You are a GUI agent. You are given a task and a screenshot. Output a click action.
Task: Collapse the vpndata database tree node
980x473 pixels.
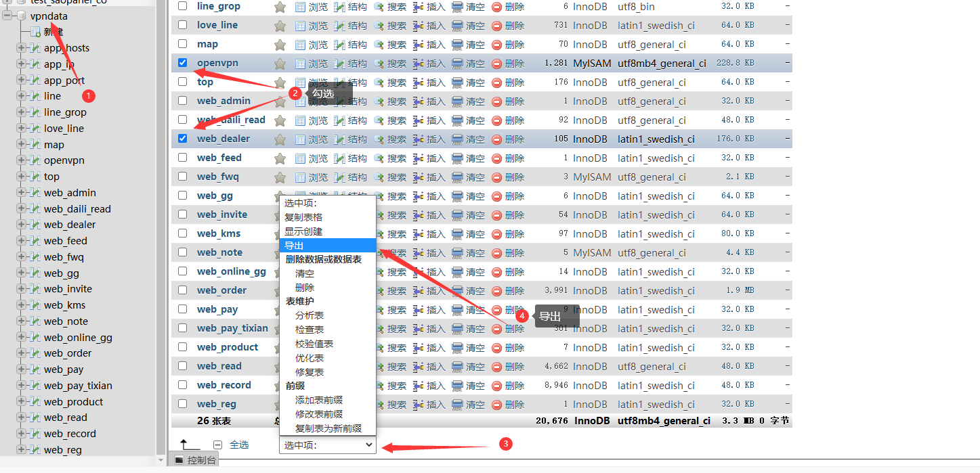7,16
